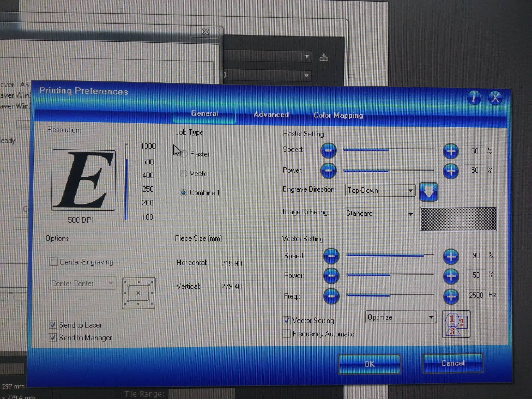The width and height of the screenshot is (532, 399).
Task: Click the center position anchor diagram
Action: [x=138, y=293]
